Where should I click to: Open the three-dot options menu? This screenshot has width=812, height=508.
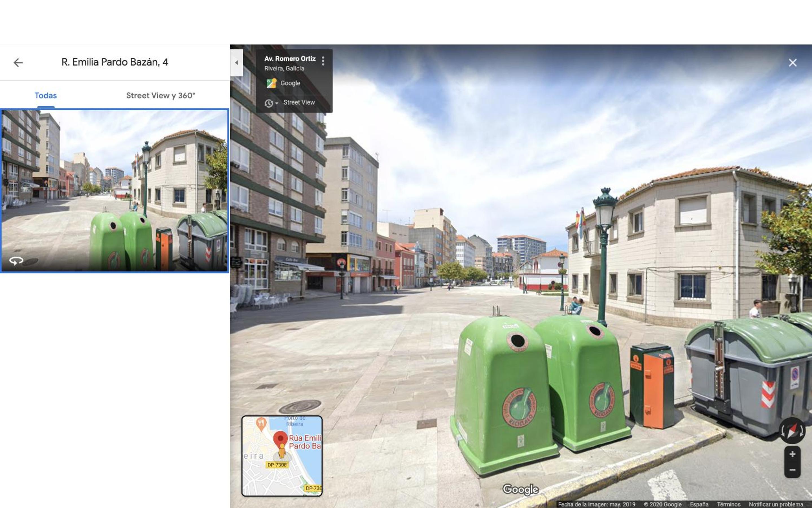[x=323, y=61]
